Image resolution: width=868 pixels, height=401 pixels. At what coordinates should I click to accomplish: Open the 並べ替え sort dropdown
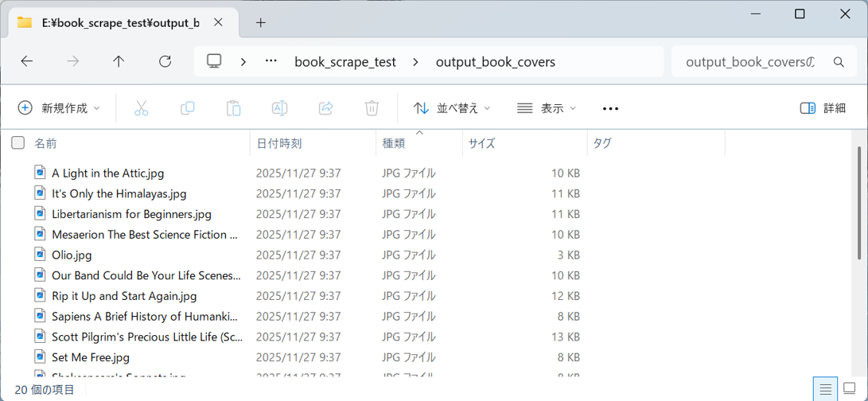(x=452, y=108)
